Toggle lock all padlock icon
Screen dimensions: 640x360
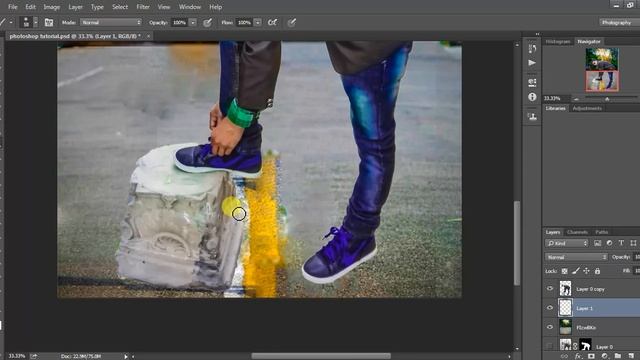598,271
